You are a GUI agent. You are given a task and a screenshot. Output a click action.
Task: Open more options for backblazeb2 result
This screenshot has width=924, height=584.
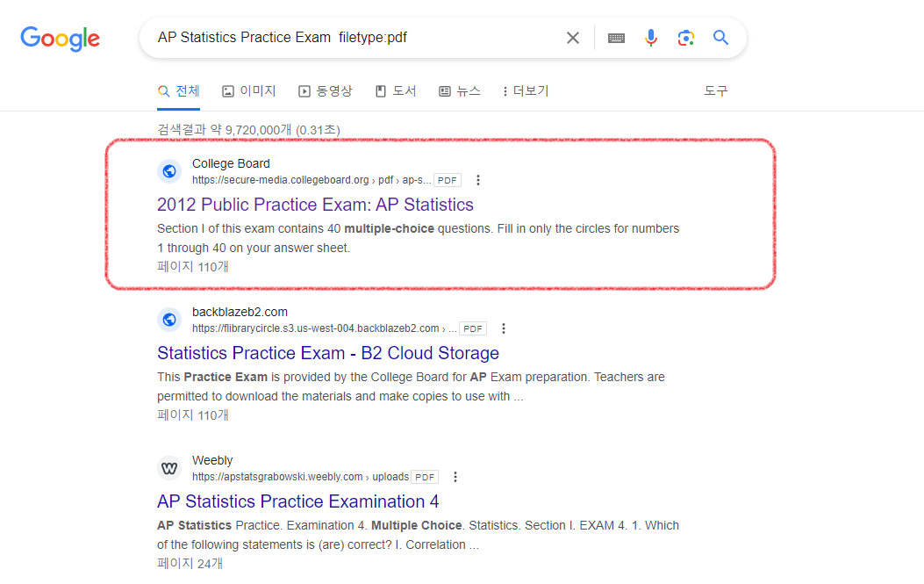pos(504,328)
